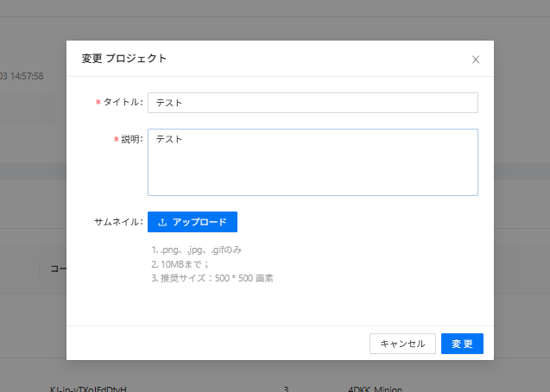550x392 pixels.
Task: Click the red asterisk beside 説明
Action: [x=117, y=140]
